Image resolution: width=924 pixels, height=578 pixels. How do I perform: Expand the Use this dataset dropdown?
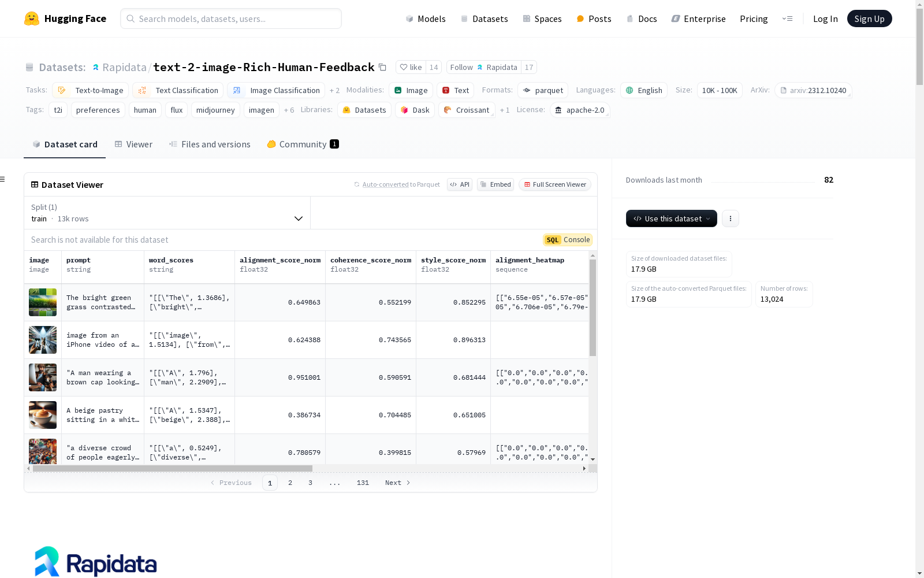tap(671, 218)
